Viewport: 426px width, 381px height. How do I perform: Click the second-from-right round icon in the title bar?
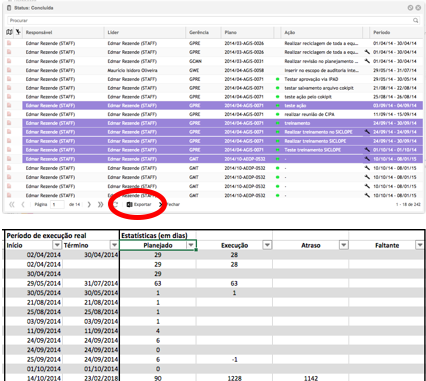point(410,8)
